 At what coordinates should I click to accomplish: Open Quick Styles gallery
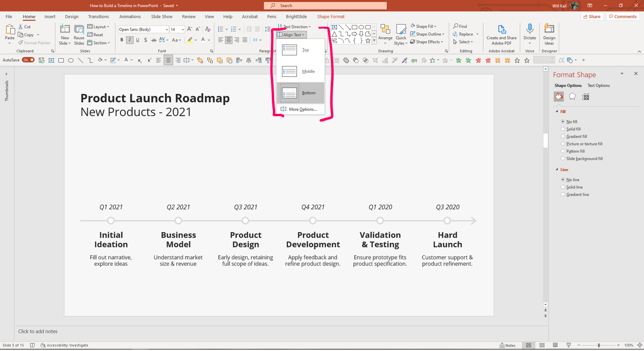(x=401, y=34)
